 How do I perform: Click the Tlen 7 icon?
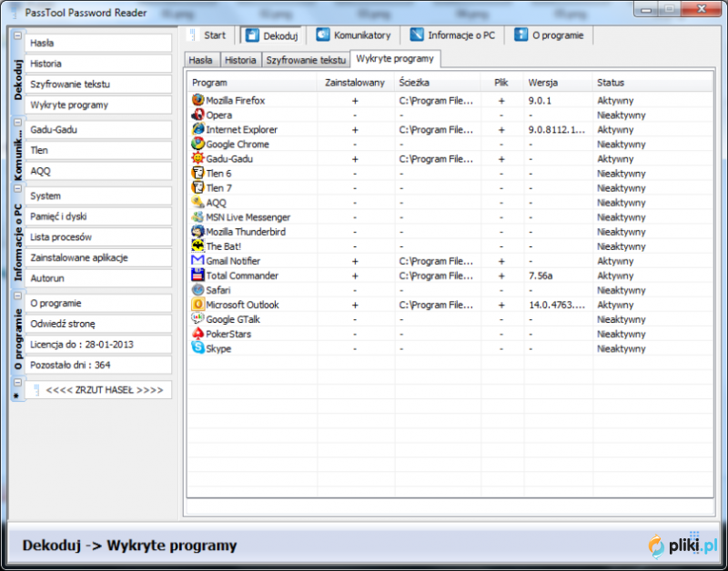pyautogui.click(x=197, y=188)
